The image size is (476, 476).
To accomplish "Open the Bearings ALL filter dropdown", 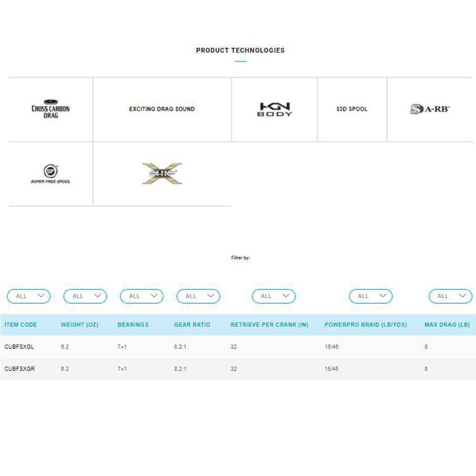I will click(x=142, y=296).
